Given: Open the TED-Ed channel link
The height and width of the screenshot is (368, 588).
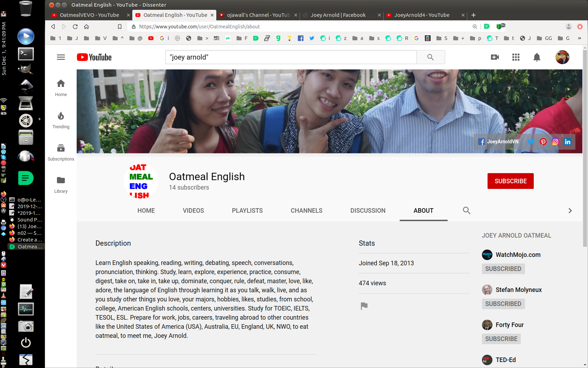Looking at the screenshot, I should pos(506,360).
